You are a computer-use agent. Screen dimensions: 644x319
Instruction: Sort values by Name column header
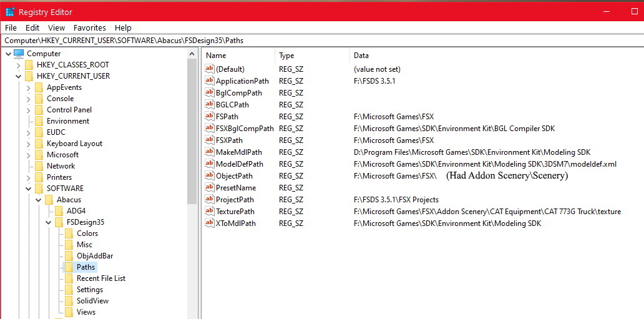(237, 56)
